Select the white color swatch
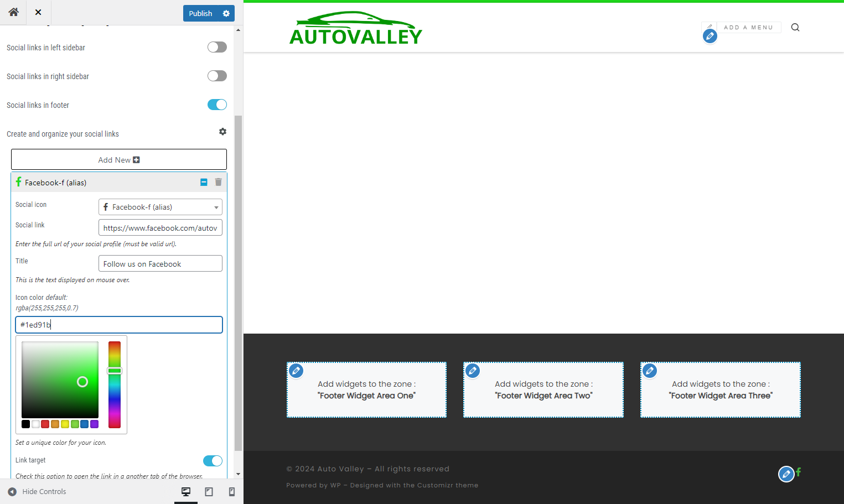 35,424
